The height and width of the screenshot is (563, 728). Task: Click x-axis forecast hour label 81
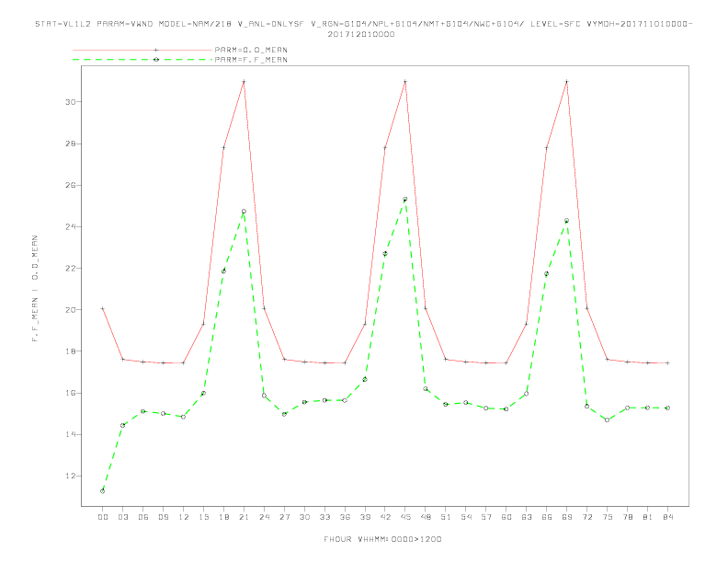point(648,517)
